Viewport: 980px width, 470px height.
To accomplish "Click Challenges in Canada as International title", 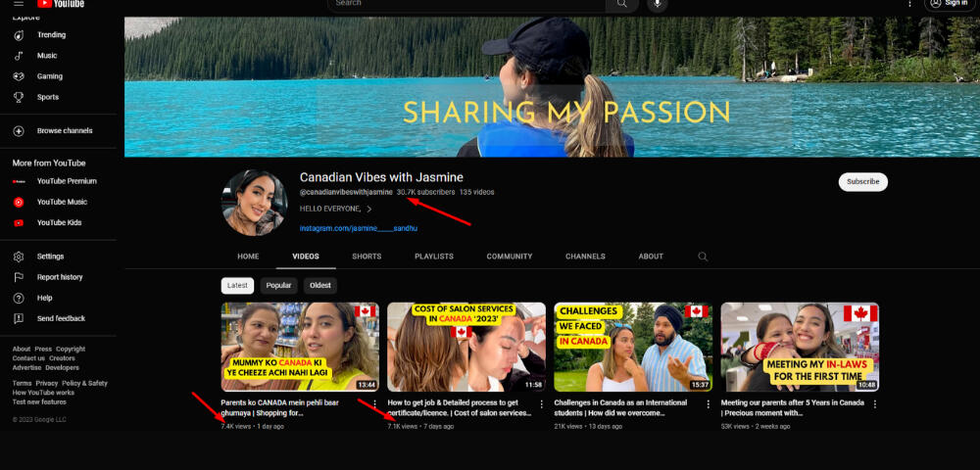I will click(620, 407).
